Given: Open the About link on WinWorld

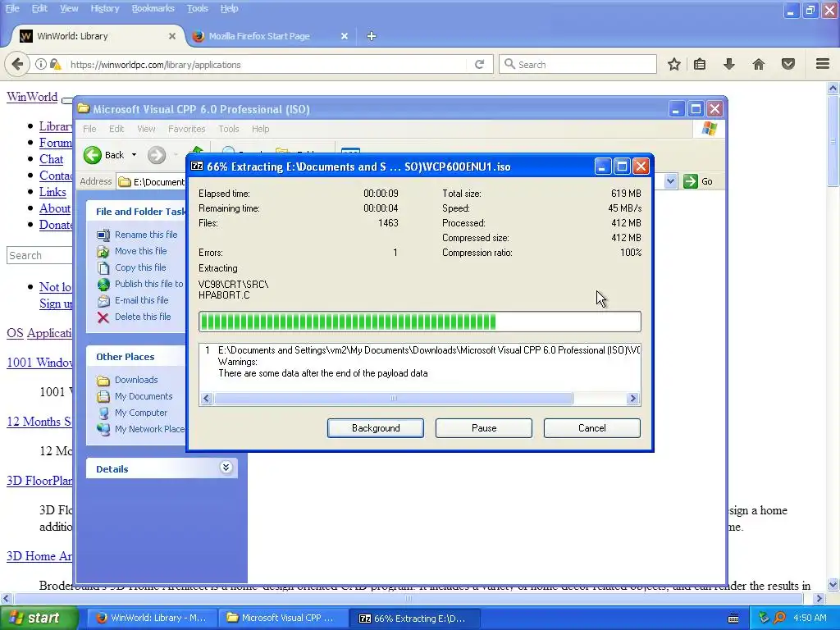Looking at the screenshot, I should pos(55,208).
